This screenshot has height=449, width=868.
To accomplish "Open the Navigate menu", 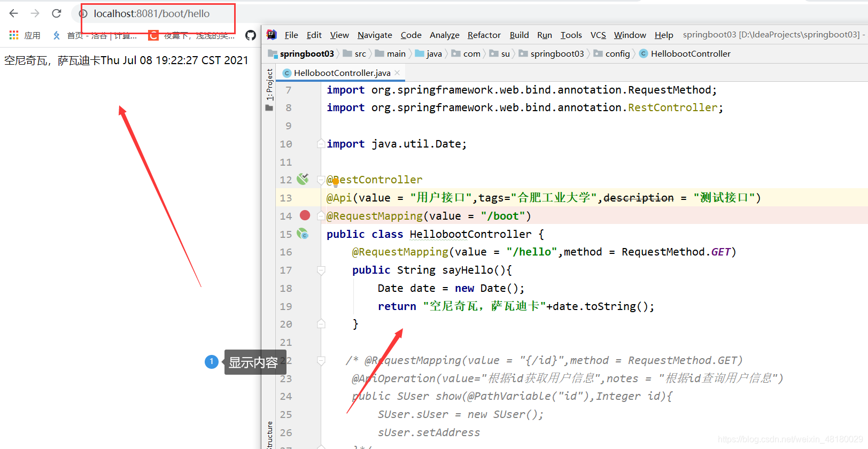I will [375, 35].
